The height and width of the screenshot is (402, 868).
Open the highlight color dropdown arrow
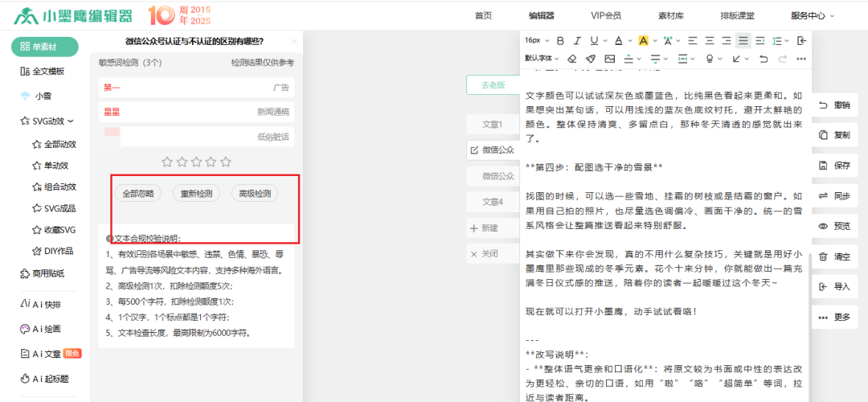(x=653, y=40)
